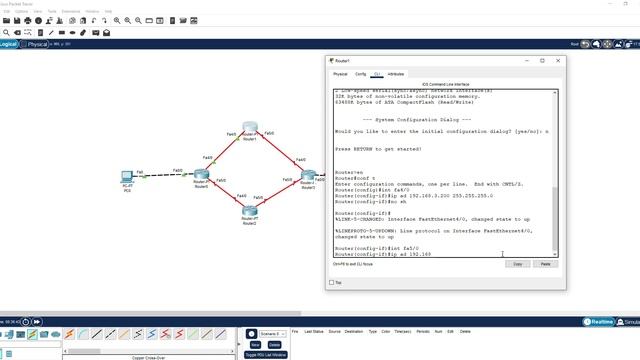Switch to the Logical workspace
This screenshot has width=640, height=360.
pyautogui.click(x=8, y=44)
